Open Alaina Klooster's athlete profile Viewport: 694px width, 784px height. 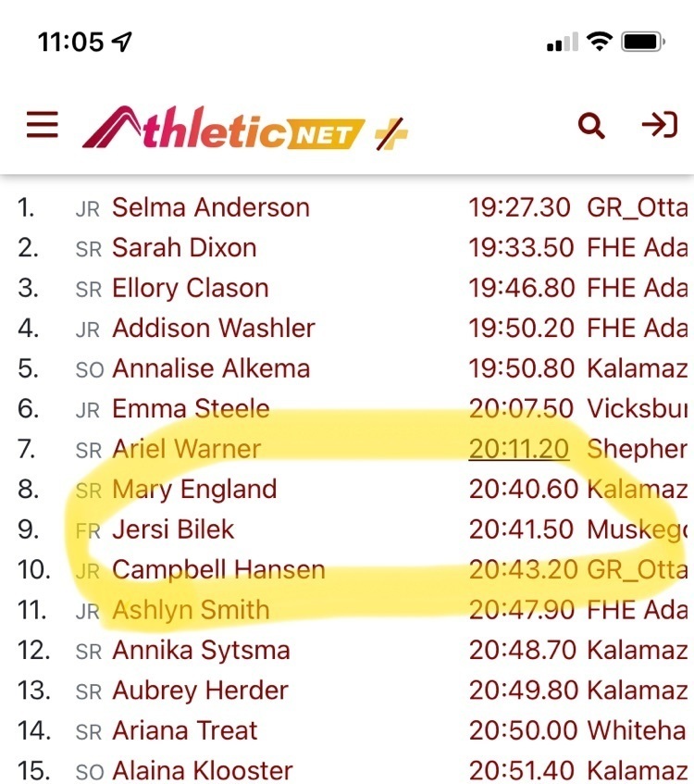203,770
